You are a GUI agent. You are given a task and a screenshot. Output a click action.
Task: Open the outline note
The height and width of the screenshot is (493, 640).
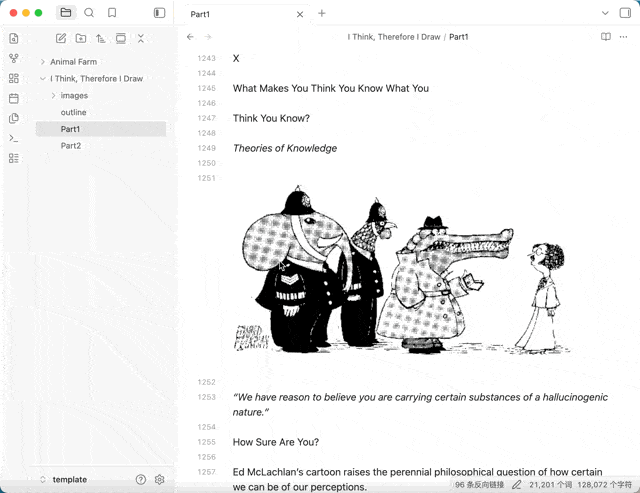pyautogui.click(x=73, y=112)
